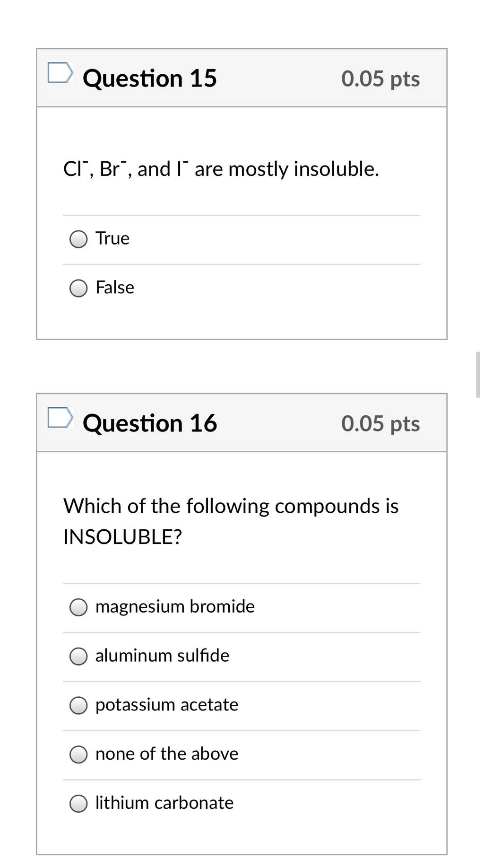Choose aluminum sulfide radio option
Screen dimensions: 484x868
point(78,656)
